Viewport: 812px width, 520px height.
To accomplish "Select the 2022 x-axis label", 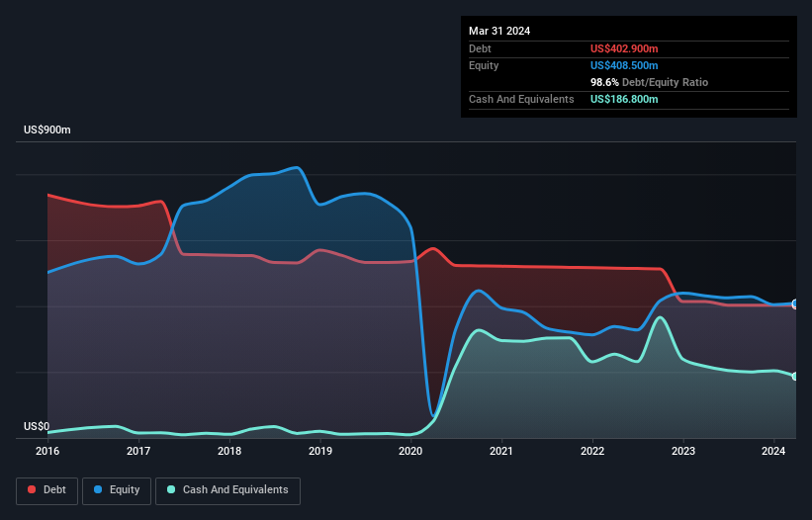I will coord(592,451).
